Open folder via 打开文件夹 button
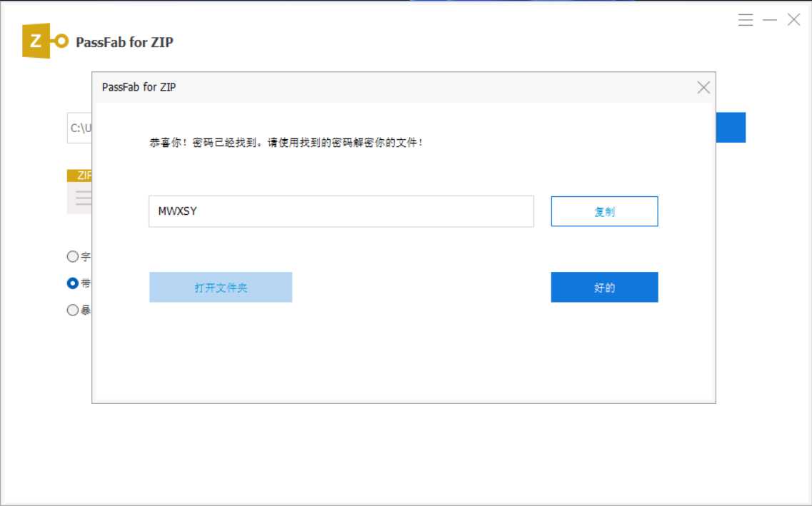The width and height of the screenshot is (812, 506). pyautogui.click(x=221, y=287)
